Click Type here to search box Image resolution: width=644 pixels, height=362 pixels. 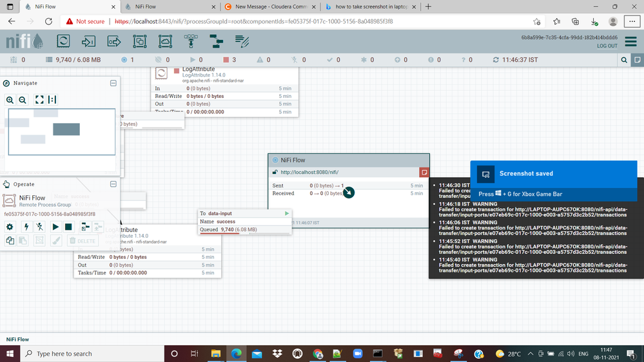tap(92, 354)
